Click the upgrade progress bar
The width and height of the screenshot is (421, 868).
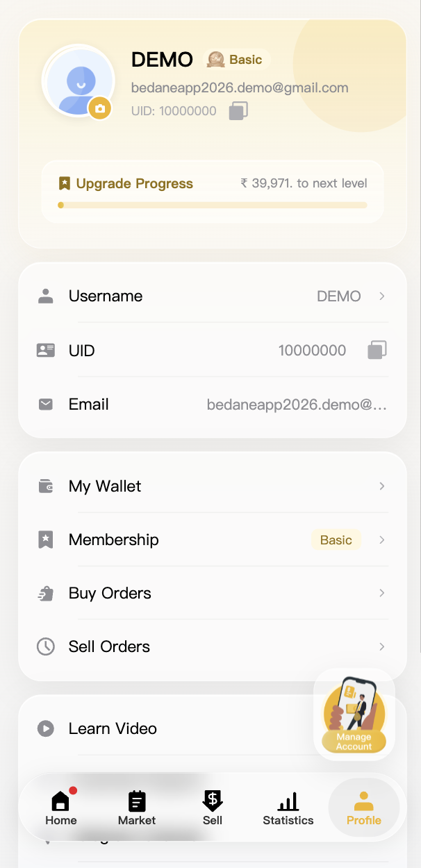pyautogui.click(x=213, y=205)
